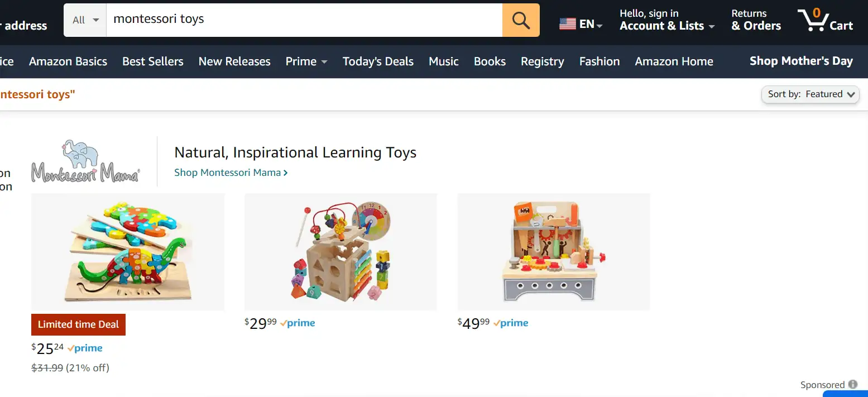The width and height of the screenshot is (868, 397).
Task: Follow the Shop Montessori Mama link
Action: [x=231, y=173]
